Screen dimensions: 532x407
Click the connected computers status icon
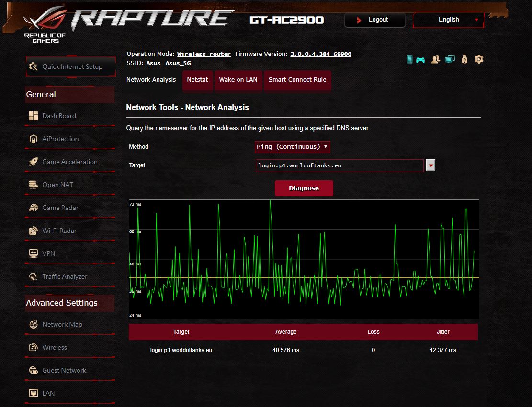point(450,60)
